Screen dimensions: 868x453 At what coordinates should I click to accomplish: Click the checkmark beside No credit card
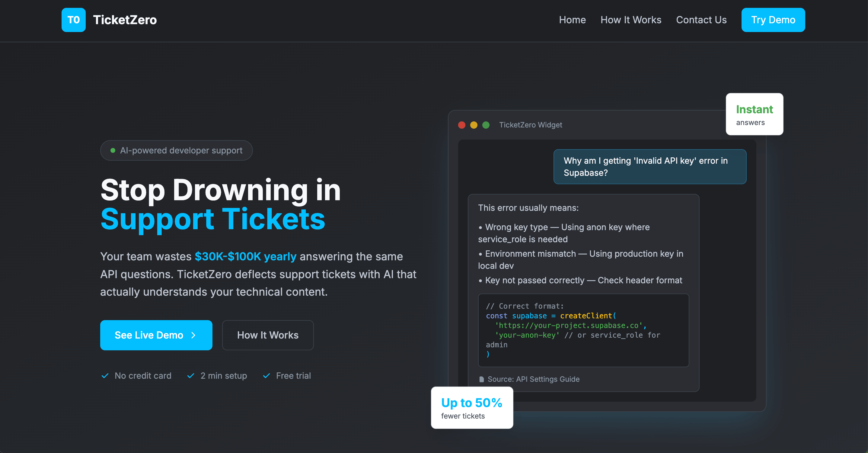(x=105, y=375)
